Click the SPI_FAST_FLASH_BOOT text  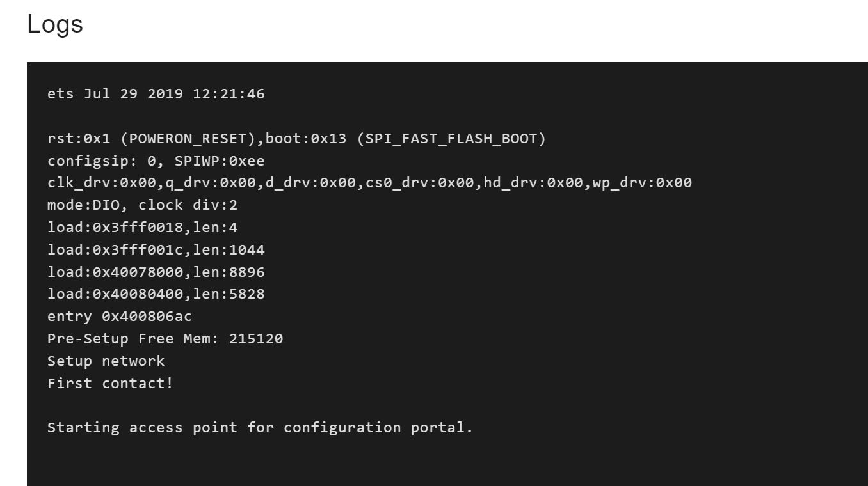[x=451, y=139]
